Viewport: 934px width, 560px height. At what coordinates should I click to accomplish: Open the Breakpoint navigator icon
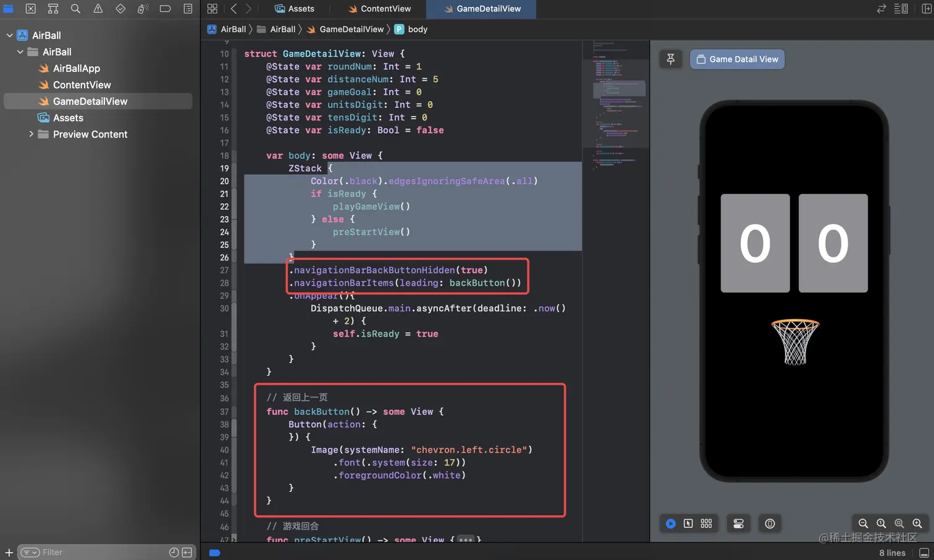165,9
